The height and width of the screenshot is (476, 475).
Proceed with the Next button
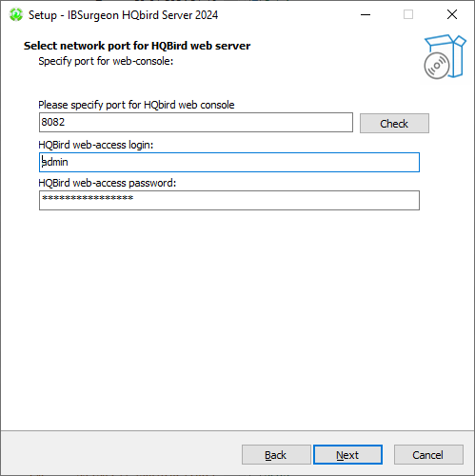point(347,455)
